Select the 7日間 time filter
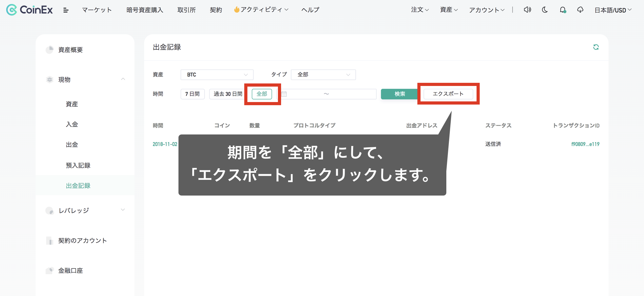Image resolution: width=644 pixels, height=296 pixels. (x=193, y=94)
